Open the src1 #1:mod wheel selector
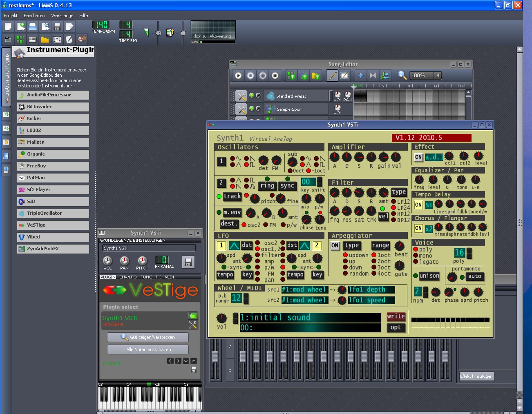Image resolution: width=532 pixels, height=414 pixels. pyautogui.click(x=304, y=289)
